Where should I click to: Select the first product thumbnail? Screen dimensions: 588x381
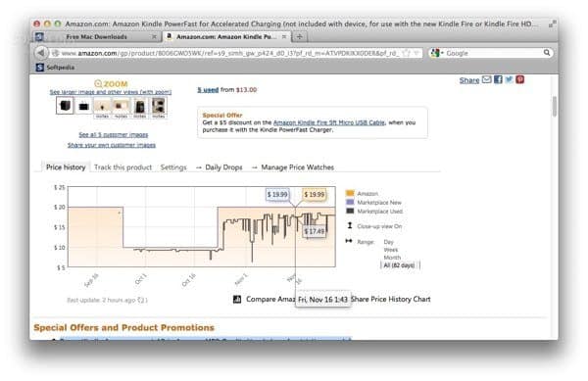click(65, 106)
